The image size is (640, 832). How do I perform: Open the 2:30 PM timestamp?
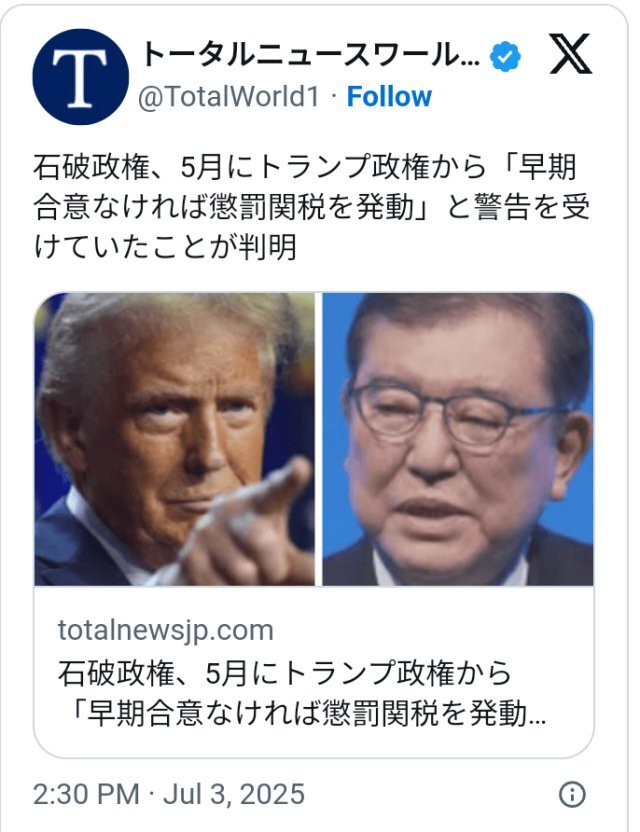[x=86, y=794]
